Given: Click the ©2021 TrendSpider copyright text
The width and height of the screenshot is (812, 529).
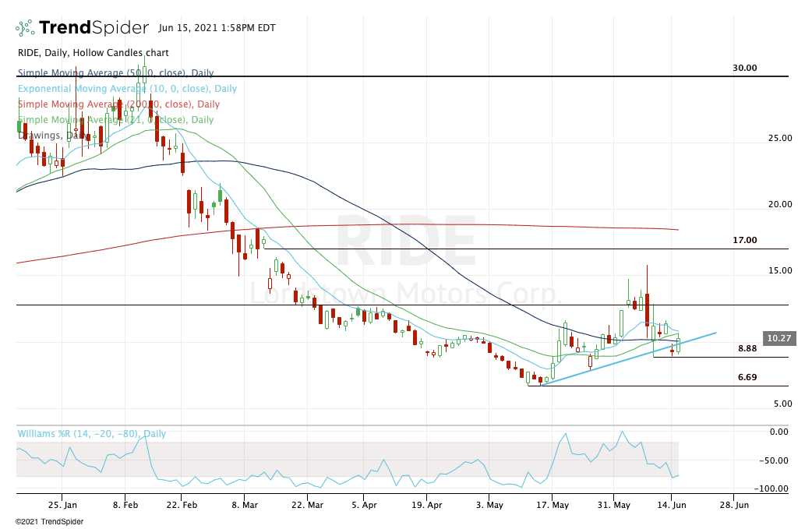Looking at the screenshot, I should point(49,522).
